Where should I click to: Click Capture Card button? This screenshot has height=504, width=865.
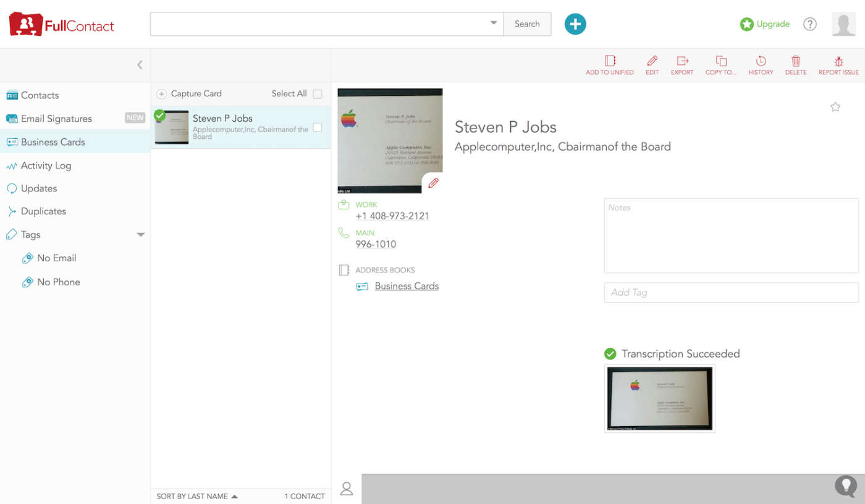189,94
